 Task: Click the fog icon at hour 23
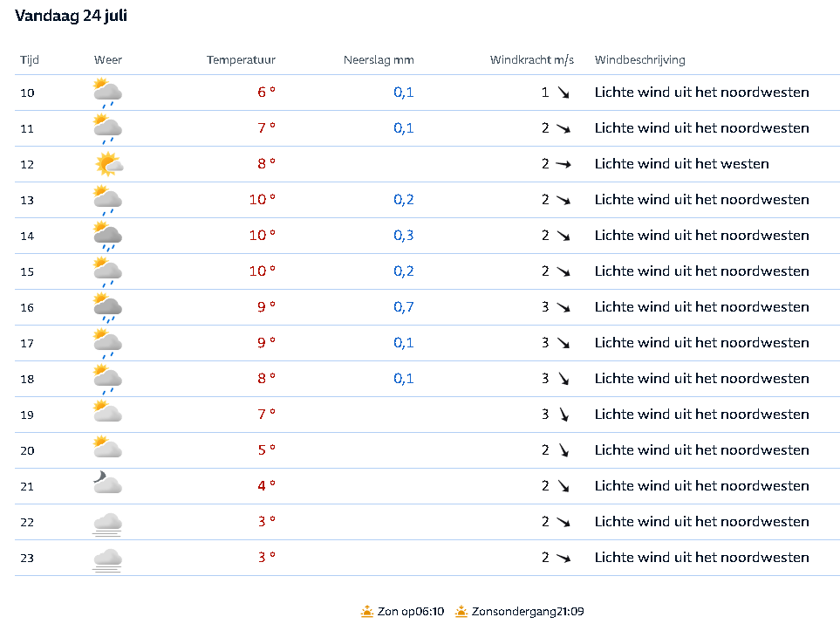click(x=107, y=560)
